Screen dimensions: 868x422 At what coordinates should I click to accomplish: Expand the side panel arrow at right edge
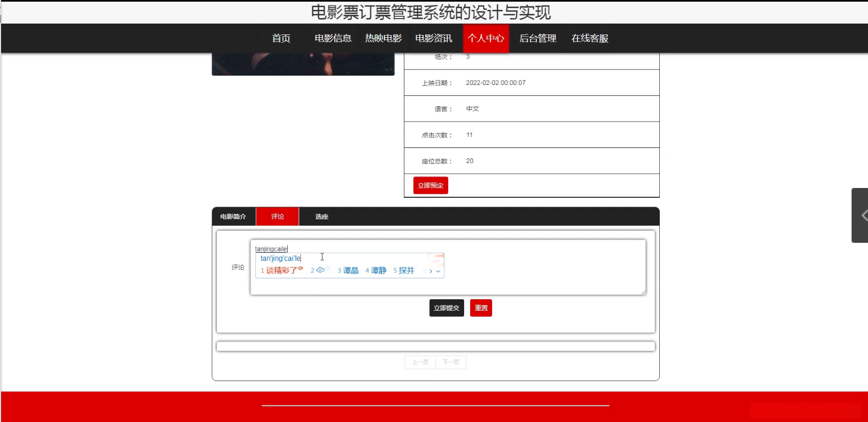860,215
